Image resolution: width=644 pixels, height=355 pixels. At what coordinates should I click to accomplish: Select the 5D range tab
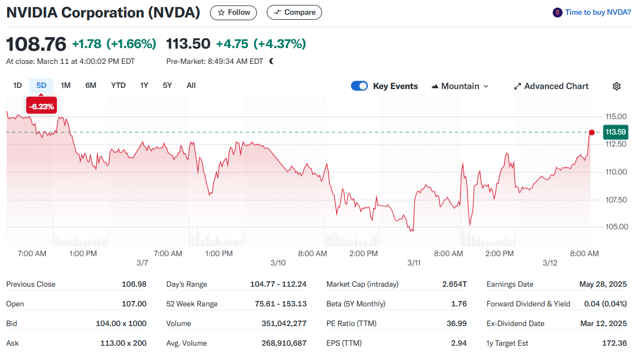(x=42, y=85)
